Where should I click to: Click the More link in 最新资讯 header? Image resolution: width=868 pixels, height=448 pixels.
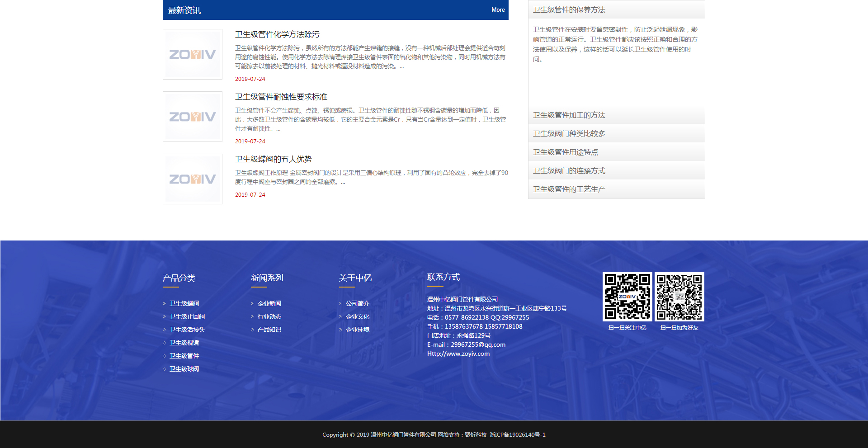[x=498, y=10]
